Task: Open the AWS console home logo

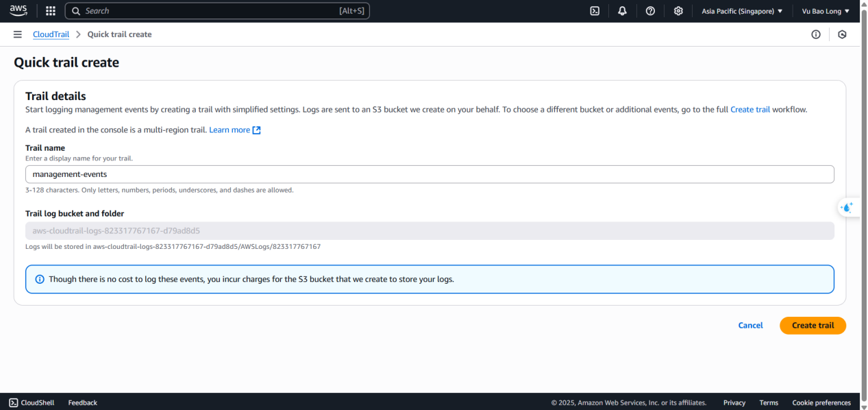Action: 18,11
